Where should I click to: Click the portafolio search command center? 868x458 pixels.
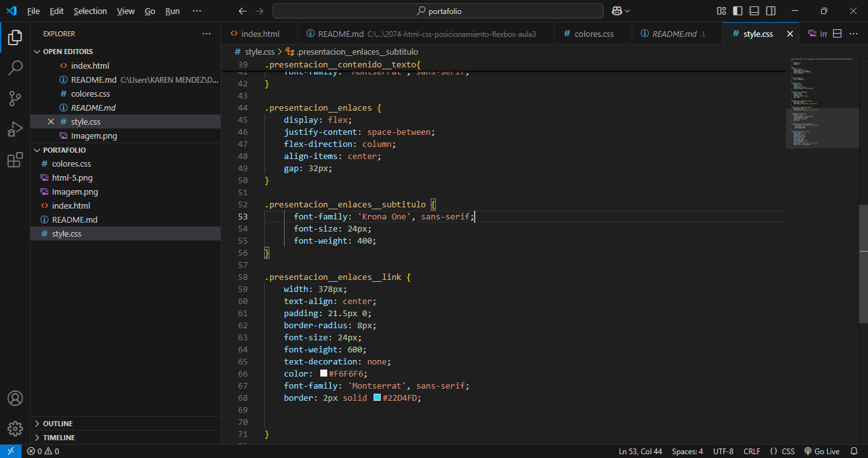coord(438,11)
